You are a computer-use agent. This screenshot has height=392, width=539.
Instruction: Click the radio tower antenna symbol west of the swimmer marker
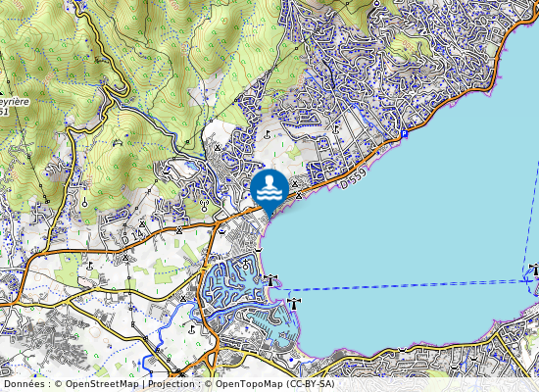pos(205,206)
